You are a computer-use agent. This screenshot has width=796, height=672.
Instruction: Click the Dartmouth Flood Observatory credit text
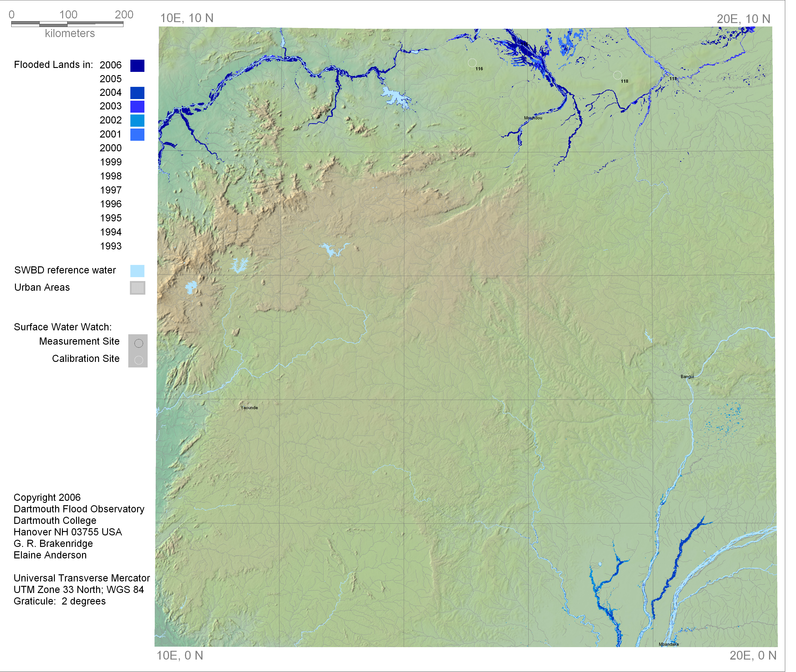coord(79,509)
